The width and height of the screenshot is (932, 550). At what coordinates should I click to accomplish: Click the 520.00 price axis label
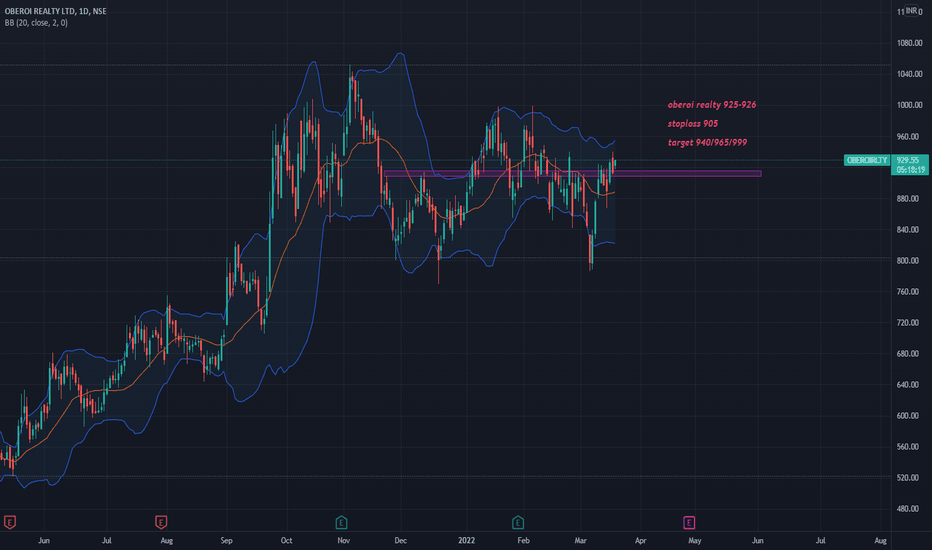click(908, 477)
